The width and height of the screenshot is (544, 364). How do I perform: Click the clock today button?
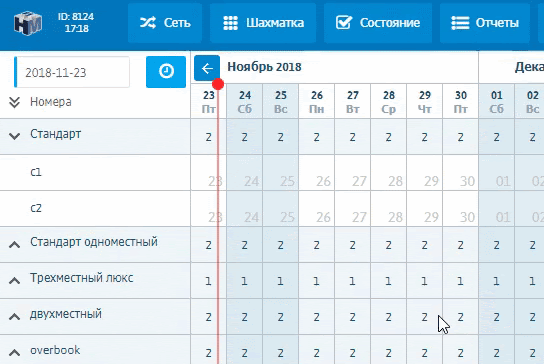click(166, 71)
